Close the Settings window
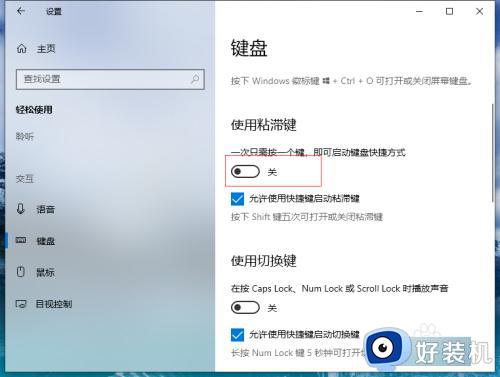 (479, 11)
